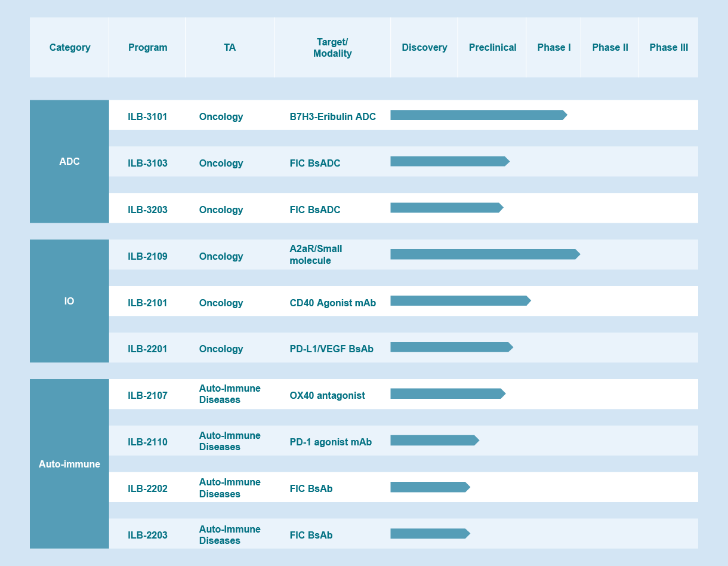
Task: Select the IO category block
Action: pos(69,301)
